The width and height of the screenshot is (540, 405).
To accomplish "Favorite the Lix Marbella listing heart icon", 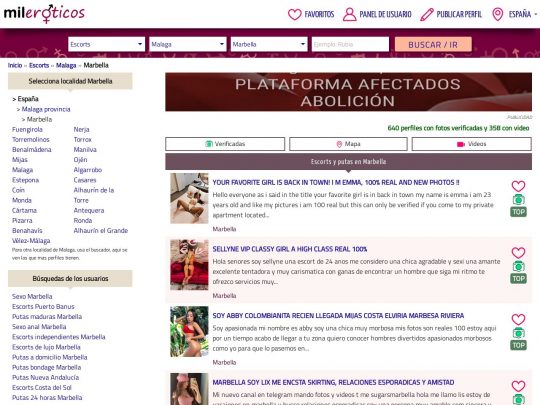I will (518, 386).
